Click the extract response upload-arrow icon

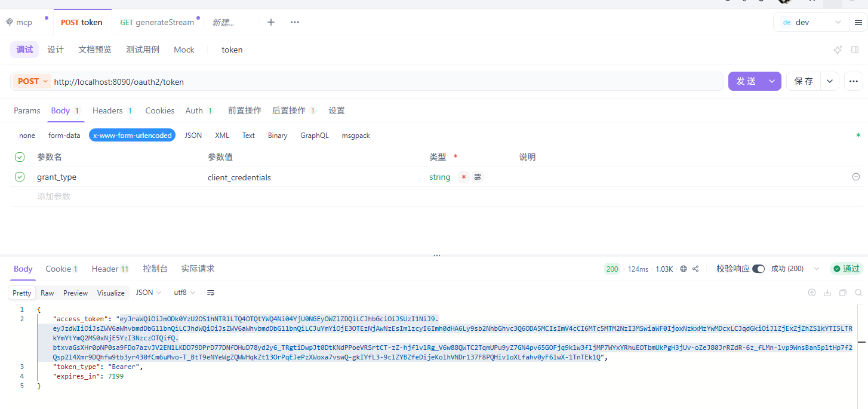[x=812, y=293]
